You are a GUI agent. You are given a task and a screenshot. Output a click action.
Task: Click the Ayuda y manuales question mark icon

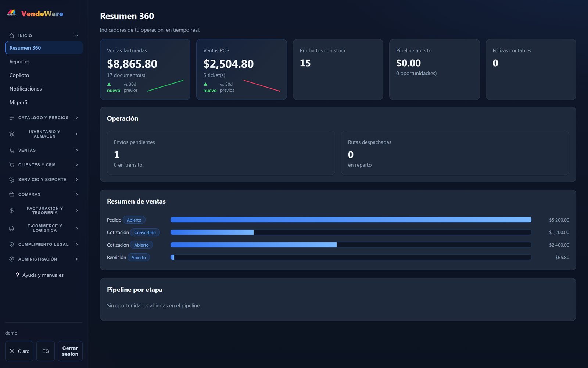17,275
